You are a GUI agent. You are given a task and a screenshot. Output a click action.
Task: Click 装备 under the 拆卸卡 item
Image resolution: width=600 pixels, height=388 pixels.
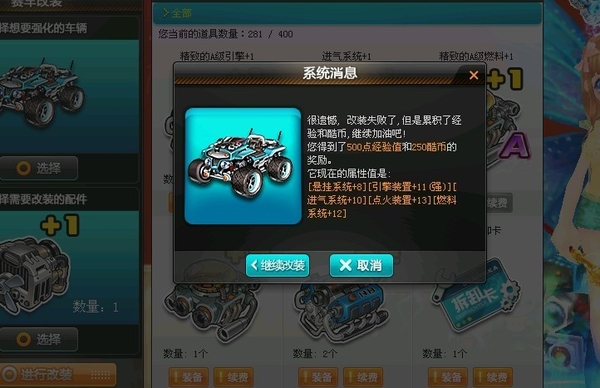click(448, 377)
